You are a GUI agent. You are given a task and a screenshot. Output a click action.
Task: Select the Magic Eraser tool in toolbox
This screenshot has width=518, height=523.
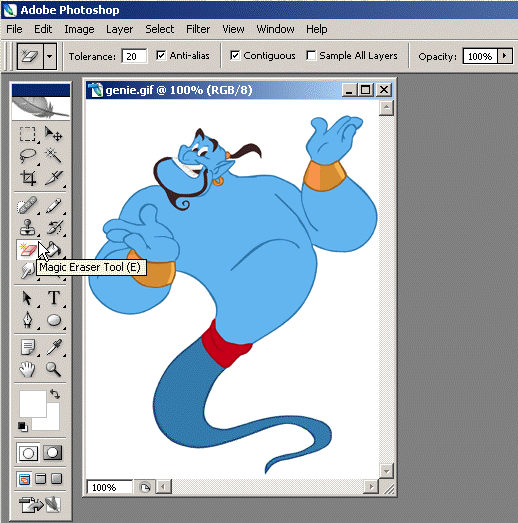27,249
